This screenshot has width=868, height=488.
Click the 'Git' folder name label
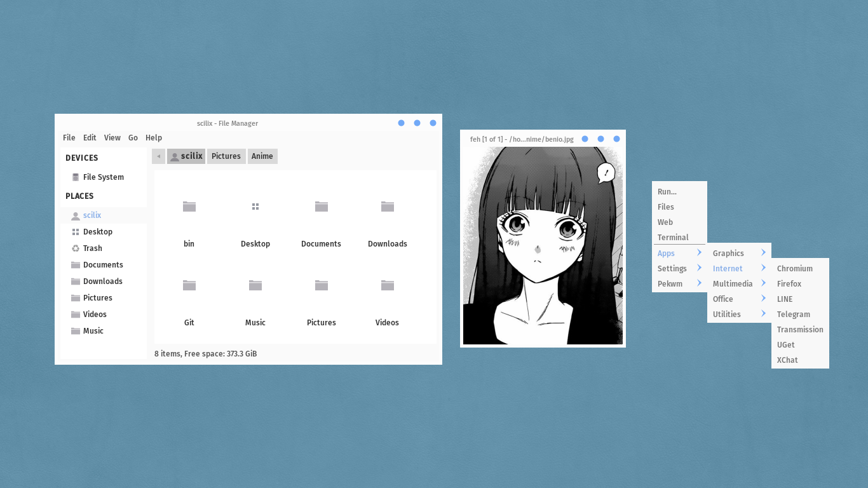pos(189,323)
